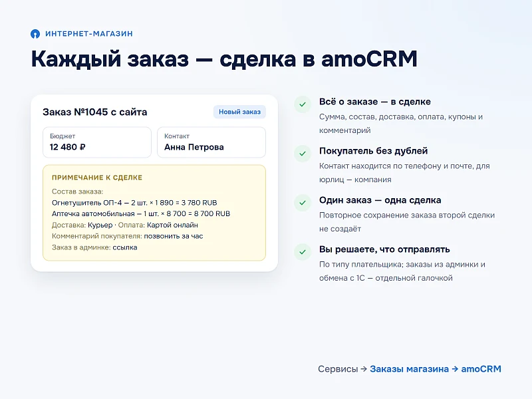Click the Сервисы breadcrumb text

(338, 369)
